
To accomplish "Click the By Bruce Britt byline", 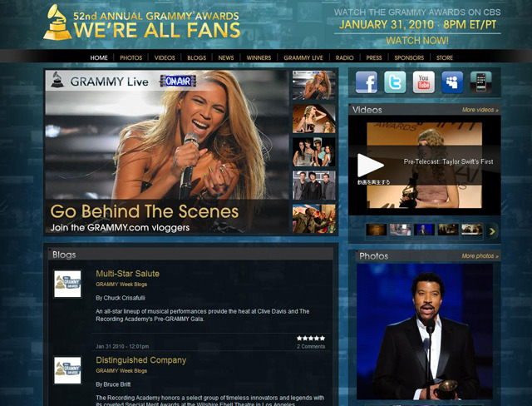I will [x=113, y=384].
